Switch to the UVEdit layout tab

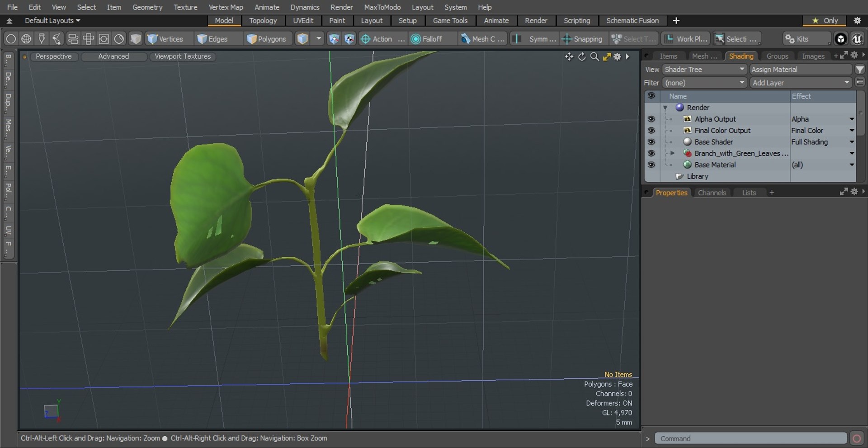pyautogui.click(x=303, y=20)
